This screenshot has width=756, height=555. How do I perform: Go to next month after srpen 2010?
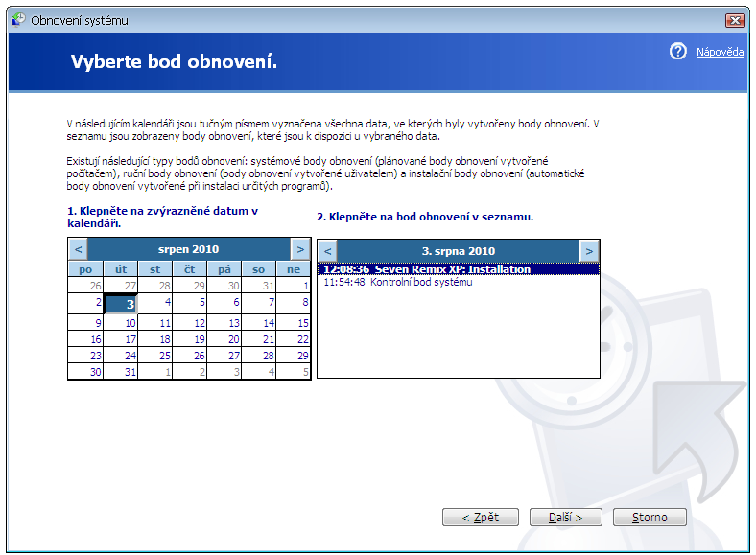[x=300, y=249]
